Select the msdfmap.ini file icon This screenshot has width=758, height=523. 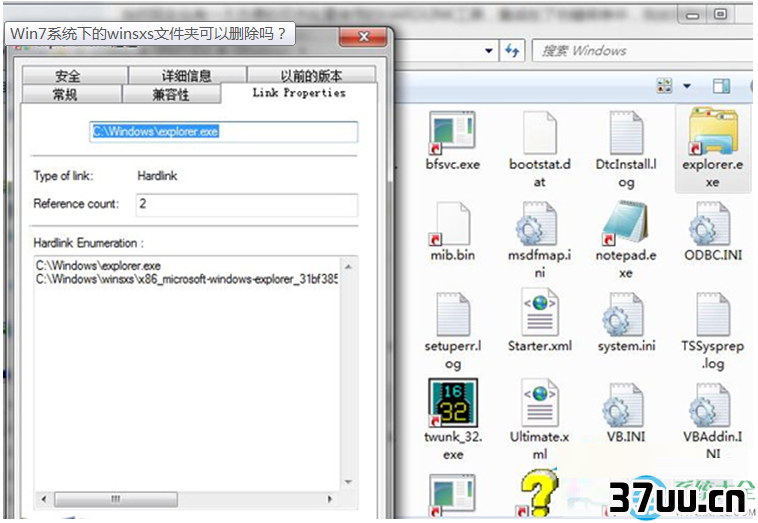tap(539, 223)
